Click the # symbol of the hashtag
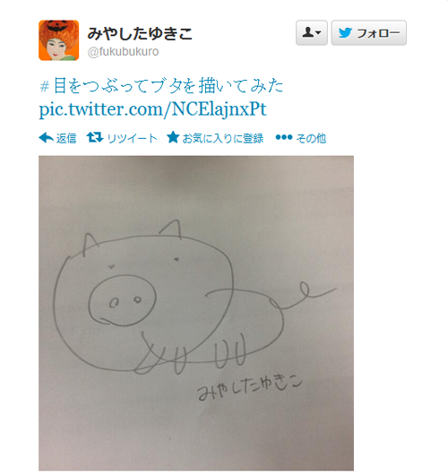This screenshot has width=448, height=476. (44, 86)
